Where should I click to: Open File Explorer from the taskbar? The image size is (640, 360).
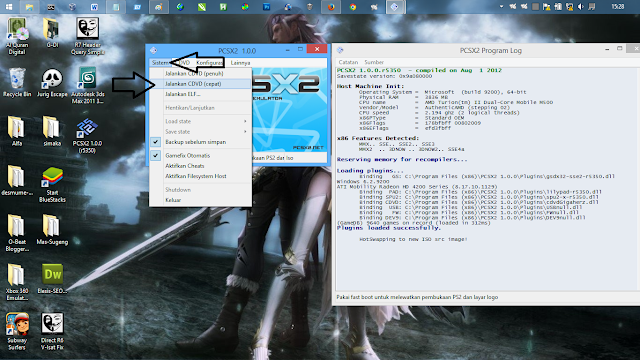point(29,7)
